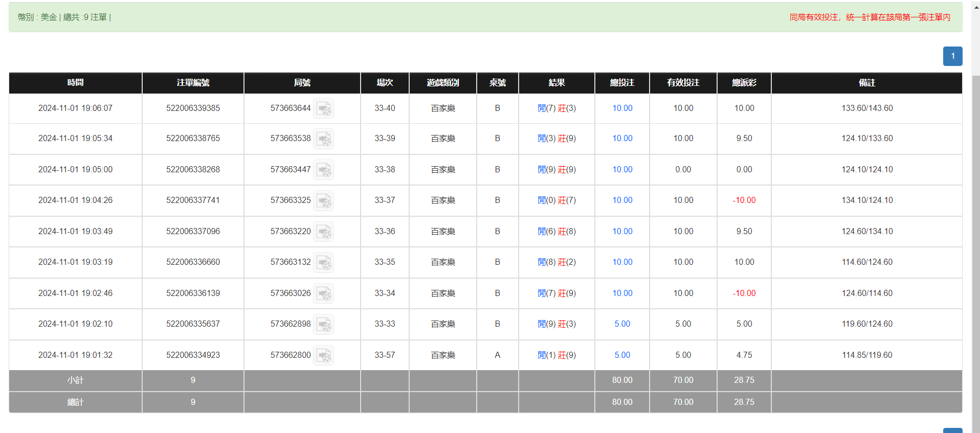This screenshot has width=980, height=433.
Task: Click total bet 10.00 link at 19:06:07
Action: coord(622,108)
